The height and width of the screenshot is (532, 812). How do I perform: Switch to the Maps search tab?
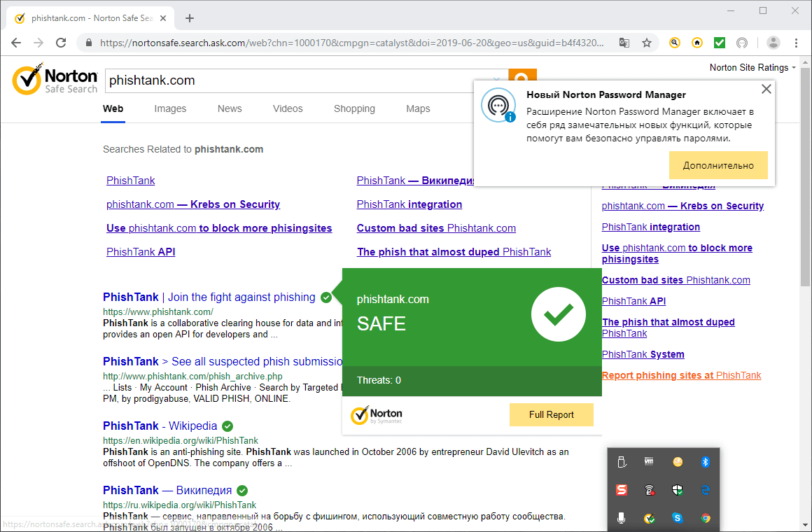tap(418, 108)
